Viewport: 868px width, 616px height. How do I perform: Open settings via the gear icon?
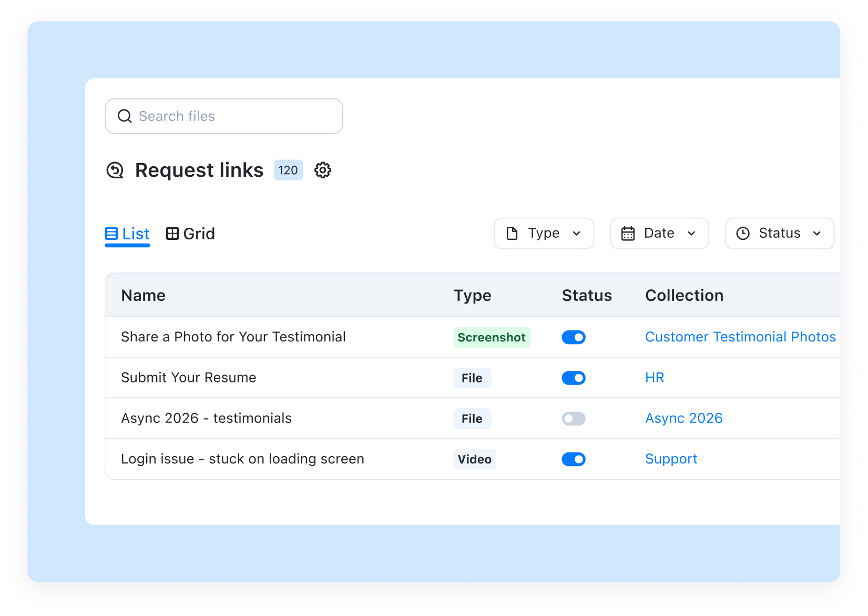[323, 170]
